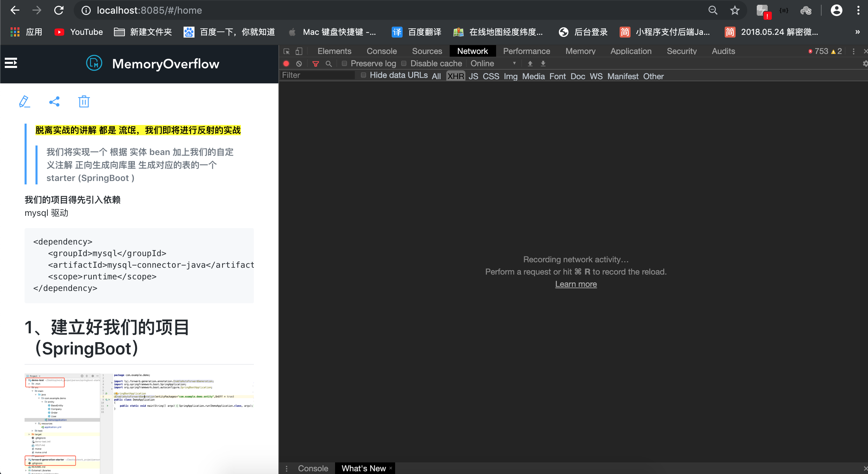This screenshot has width=868, height=474.
Task: Close the What's New drawer tab
Action: pos(391,468)
